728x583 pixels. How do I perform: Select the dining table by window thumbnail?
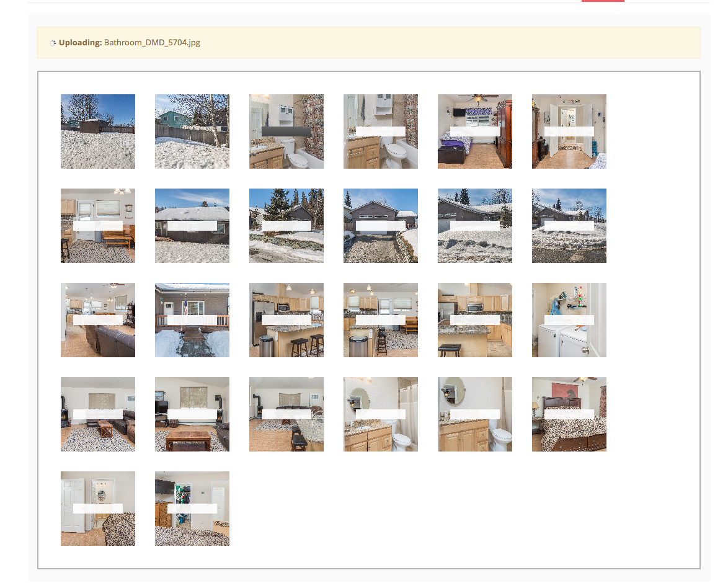(98, 226)
